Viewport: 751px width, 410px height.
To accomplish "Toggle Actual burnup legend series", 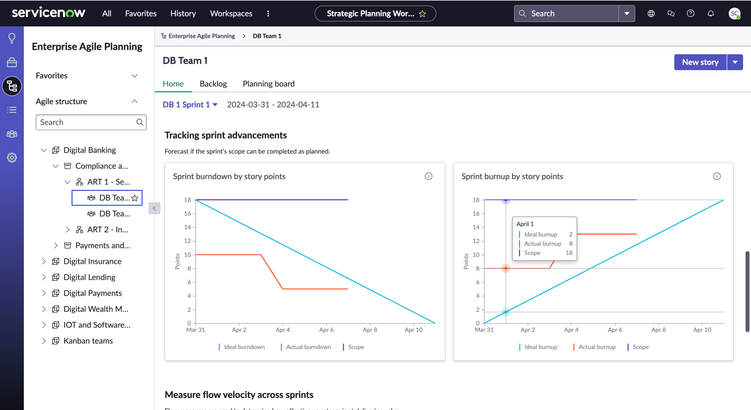I will click(594, 347).
